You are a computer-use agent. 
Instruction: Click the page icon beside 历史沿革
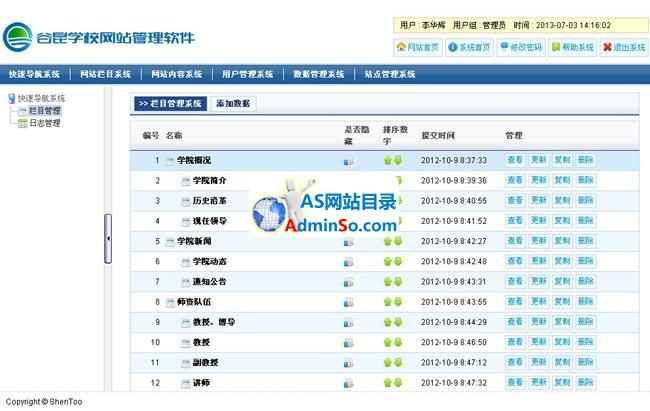(x=186, y=202)
